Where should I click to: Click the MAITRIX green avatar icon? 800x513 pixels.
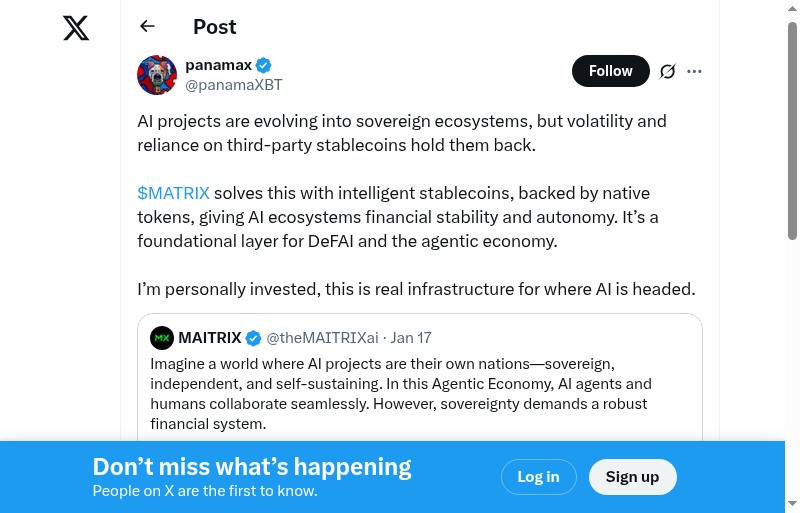tap(162, 338)
